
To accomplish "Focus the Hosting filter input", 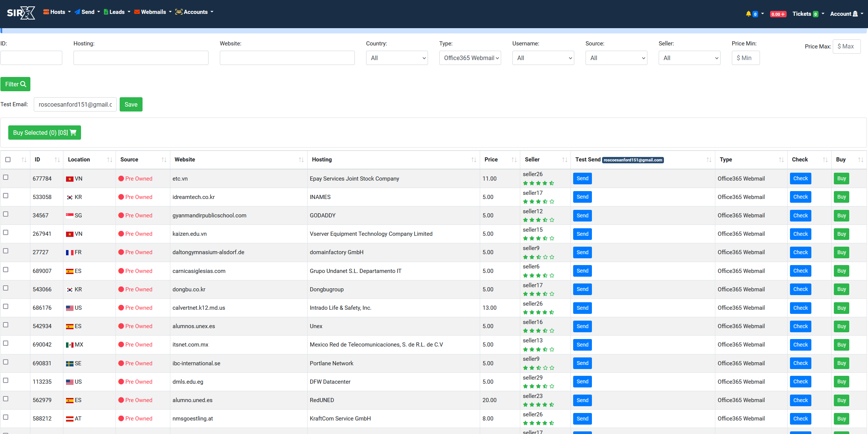I will [141, 58].
